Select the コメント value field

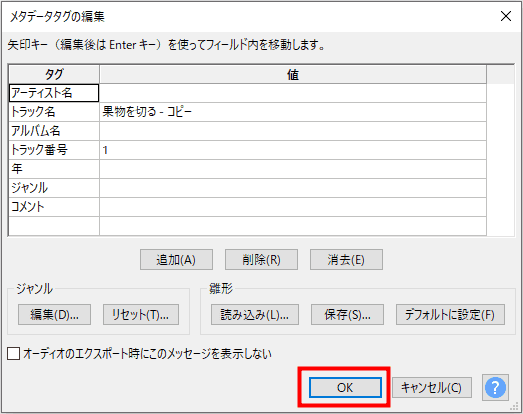(x=293, y=207)
